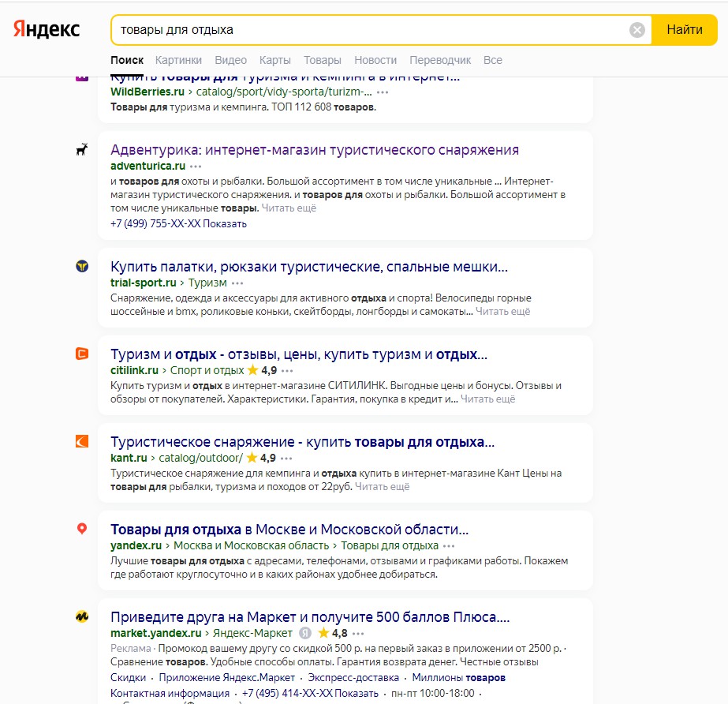Click the Kant 4,9 rating star
Screen dimensions: 728x704
[252, 457]
